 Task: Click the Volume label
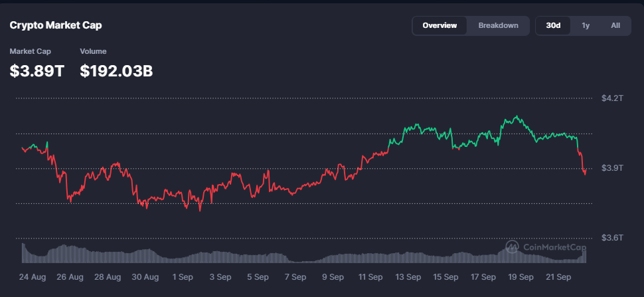coord(93,51)
